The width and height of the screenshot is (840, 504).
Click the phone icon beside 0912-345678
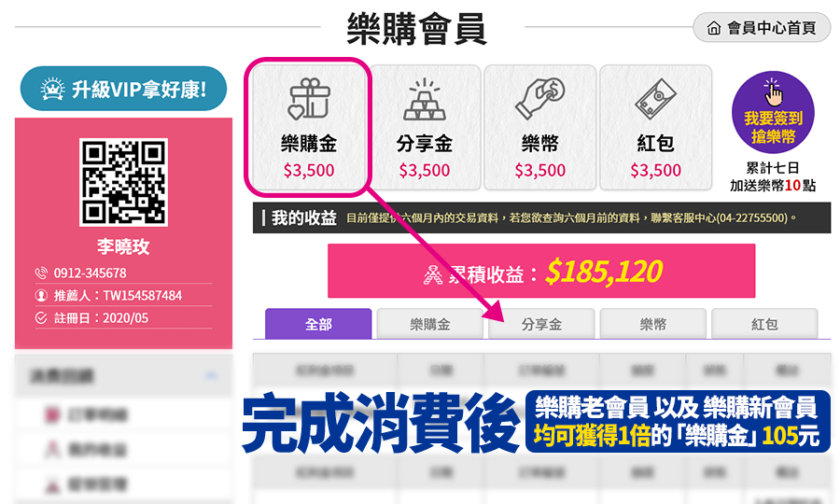tap(41, 273)
